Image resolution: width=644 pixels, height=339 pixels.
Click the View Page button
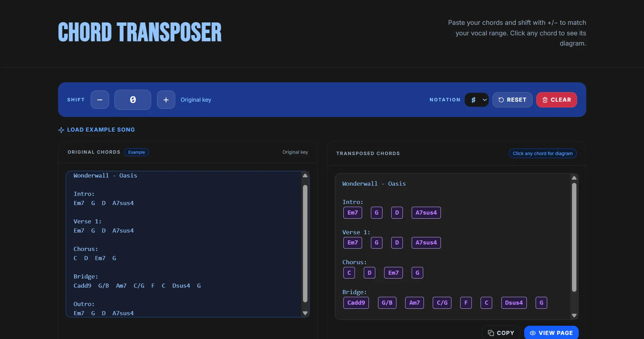point(552,333)
